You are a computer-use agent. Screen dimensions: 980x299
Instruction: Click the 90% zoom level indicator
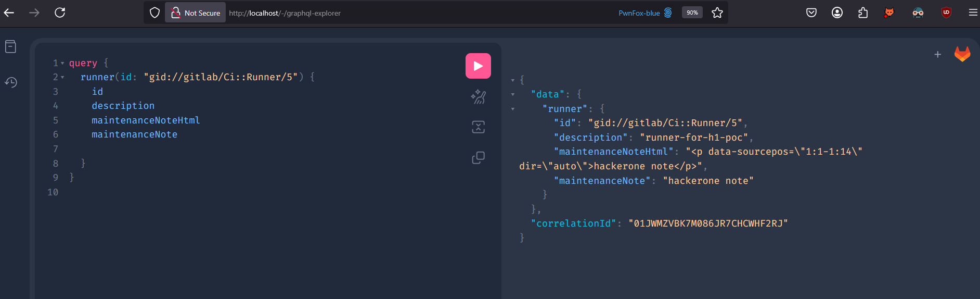[692, 13]
